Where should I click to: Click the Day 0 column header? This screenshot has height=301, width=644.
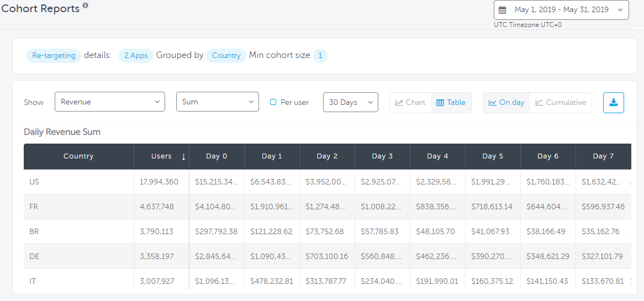click(217, 156)
